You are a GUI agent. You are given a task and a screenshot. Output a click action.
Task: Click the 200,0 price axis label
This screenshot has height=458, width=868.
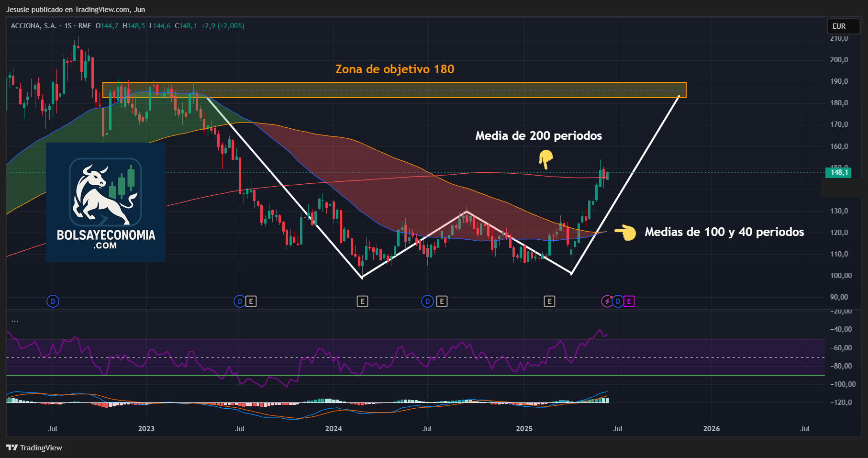pyautogui.click(x=839, y=60)
